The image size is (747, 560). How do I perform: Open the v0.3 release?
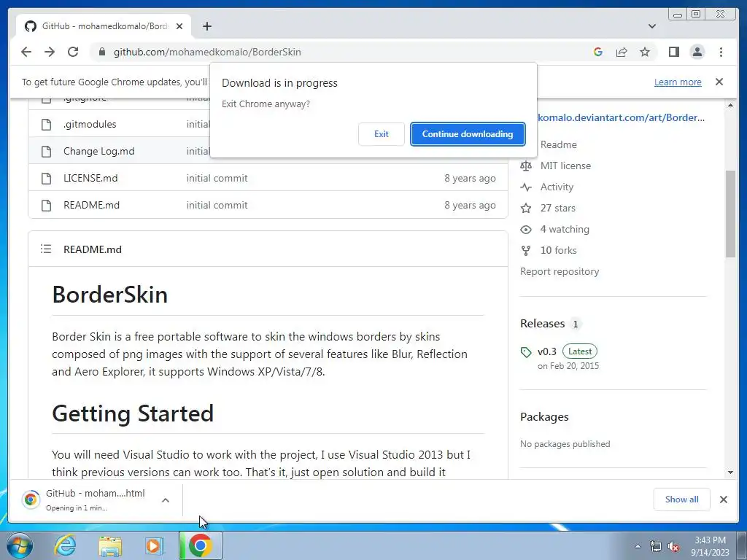click(546, 351)
